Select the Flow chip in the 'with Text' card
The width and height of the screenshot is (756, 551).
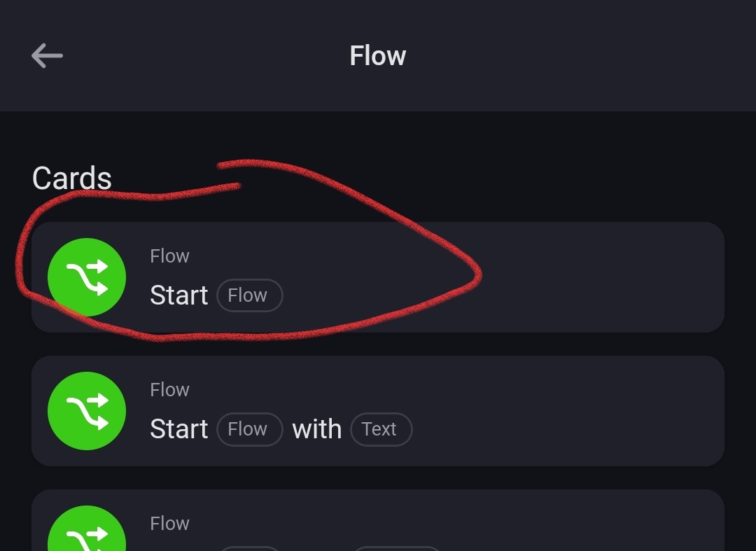click(249, 429)
